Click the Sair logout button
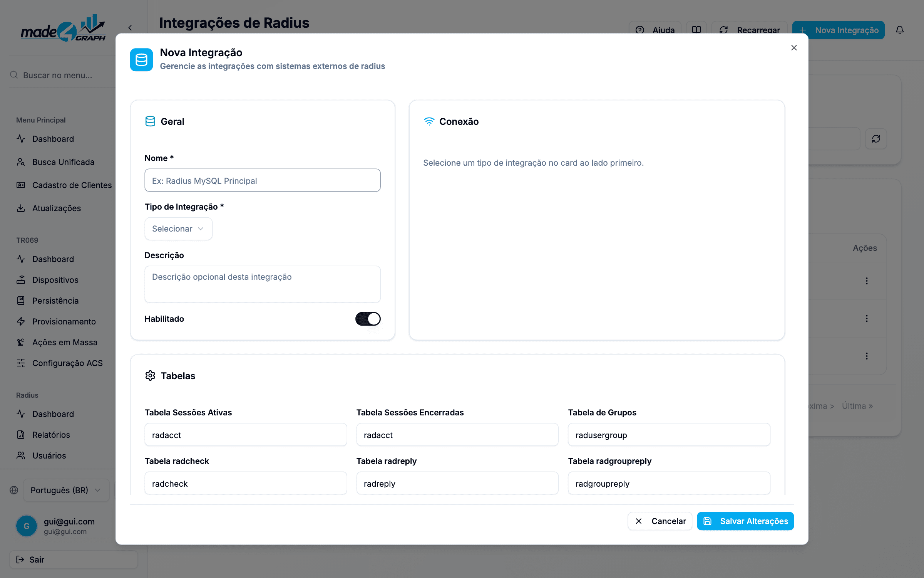This screenshot has width=924, height=578. pos(73,560)
